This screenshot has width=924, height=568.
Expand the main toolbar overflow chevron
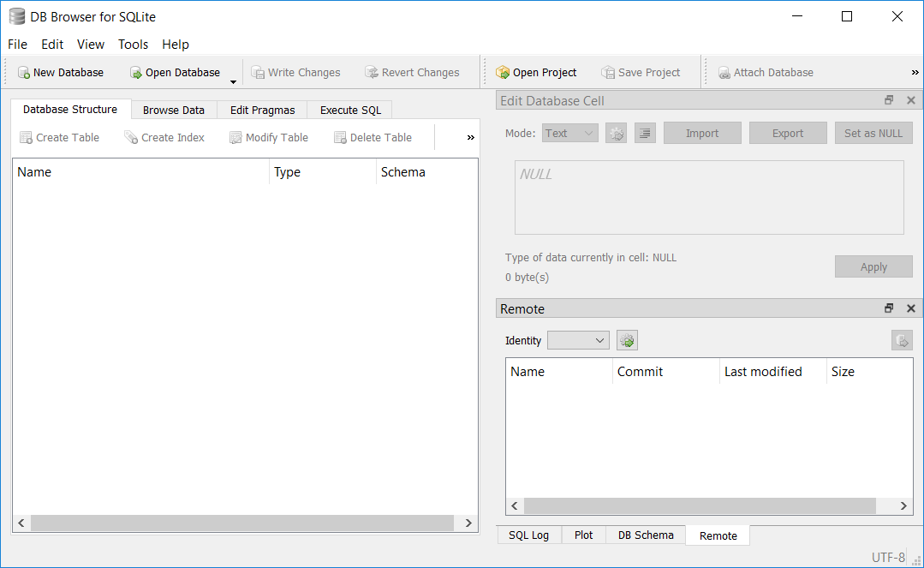coord(915,73)
